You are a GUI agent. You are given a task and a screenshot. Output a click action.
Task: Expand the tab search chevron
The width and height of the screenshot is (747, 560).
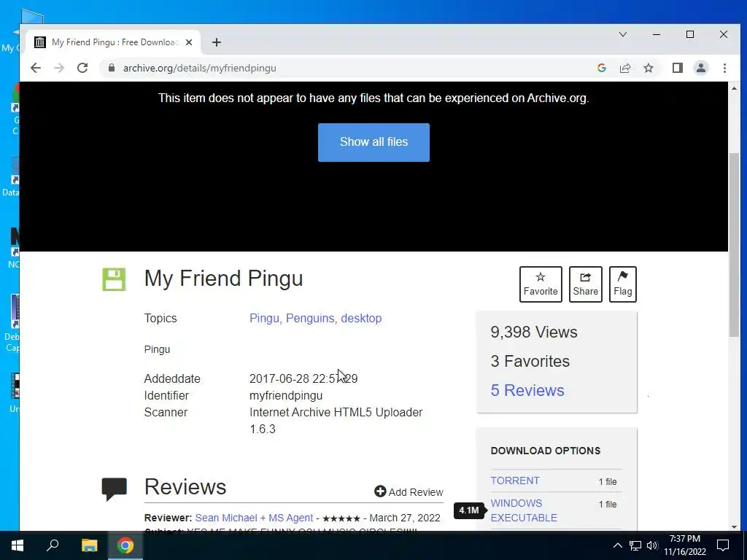(623, 34)
